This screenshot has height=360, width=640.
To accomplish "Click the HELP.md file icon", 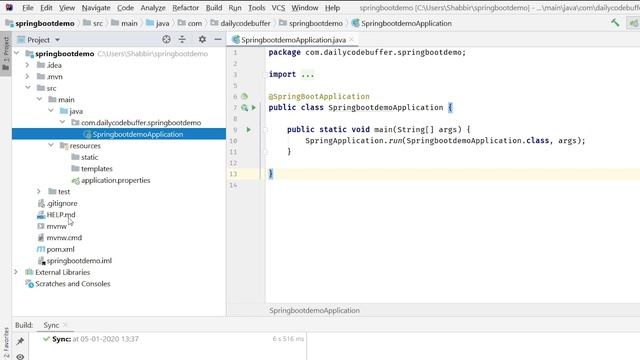I will (41, 215).
